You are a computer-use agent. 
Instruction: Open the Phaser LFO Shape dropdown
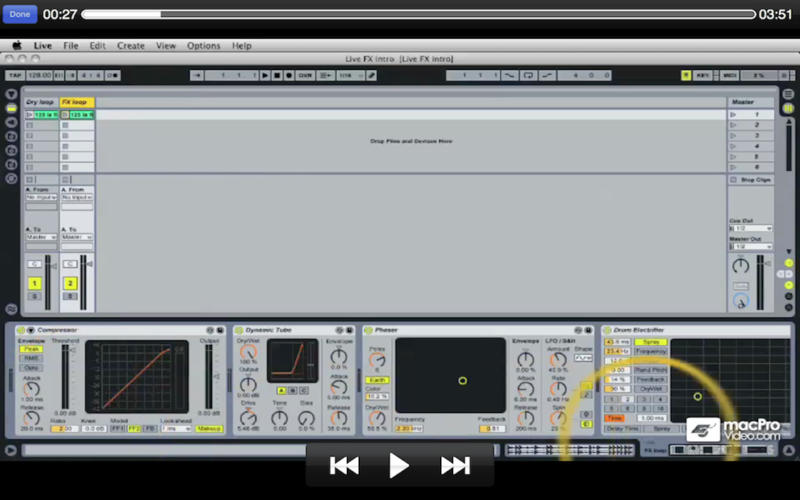[583, 357]
